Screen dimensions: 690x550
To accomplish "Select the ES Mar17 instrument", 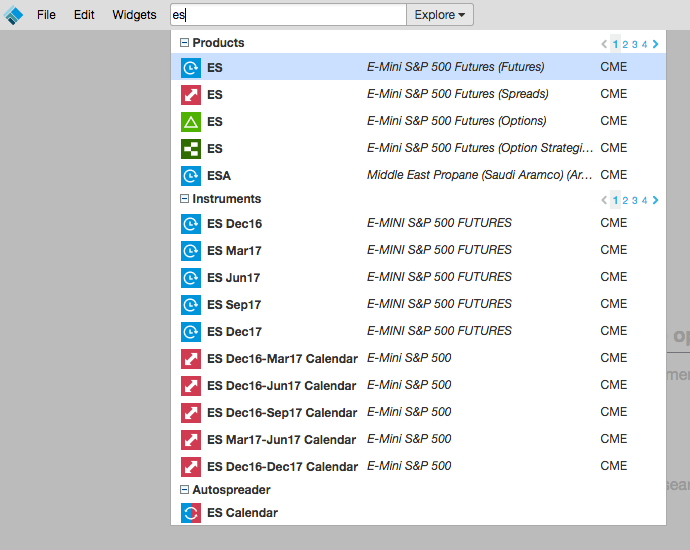I will pos(418,250).
